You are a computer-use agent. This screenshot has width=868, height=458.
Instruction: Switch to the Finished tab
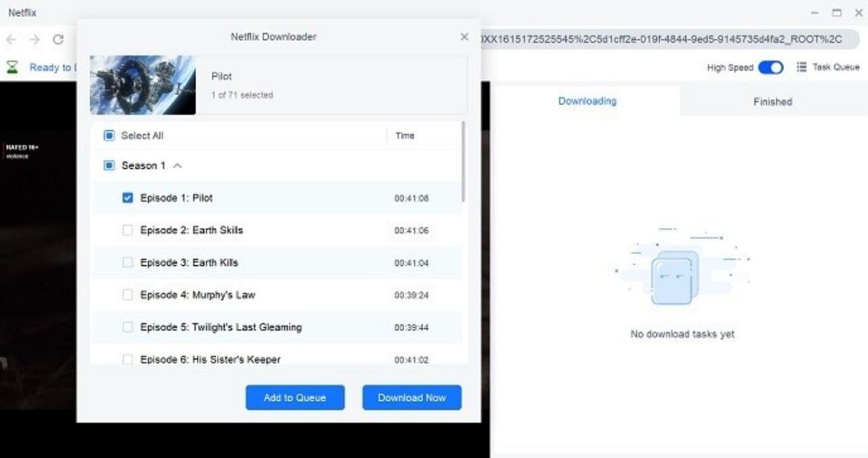(772, 102)
